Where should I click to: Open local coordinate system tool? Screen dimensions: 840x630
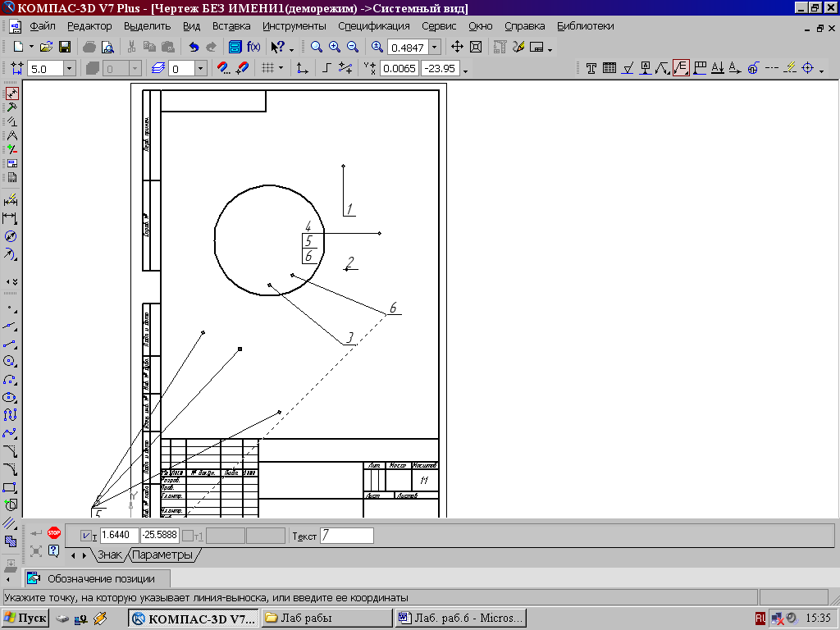point(302,69)
